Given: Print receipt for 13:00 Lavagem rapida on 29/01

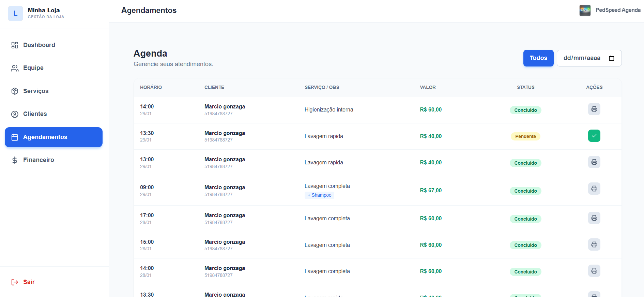Looking at the screenshot, I should pyautogui.click(x=594, y=162).
